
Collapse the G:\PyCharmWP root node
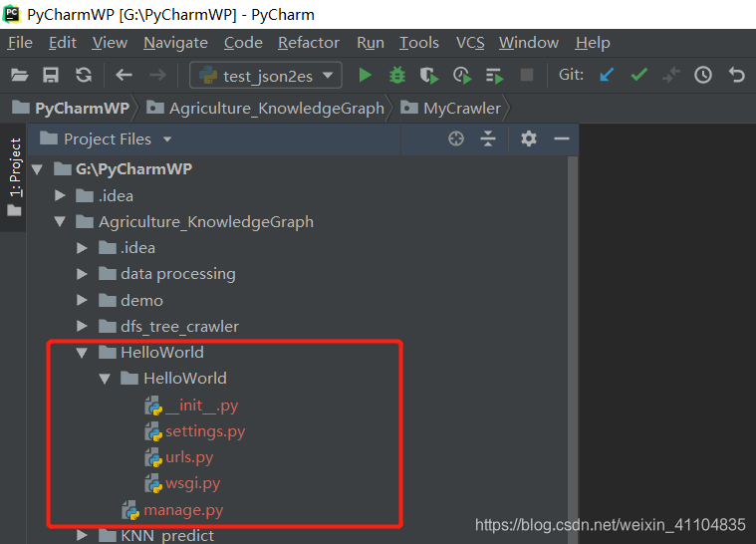click(x=37, y=169)
